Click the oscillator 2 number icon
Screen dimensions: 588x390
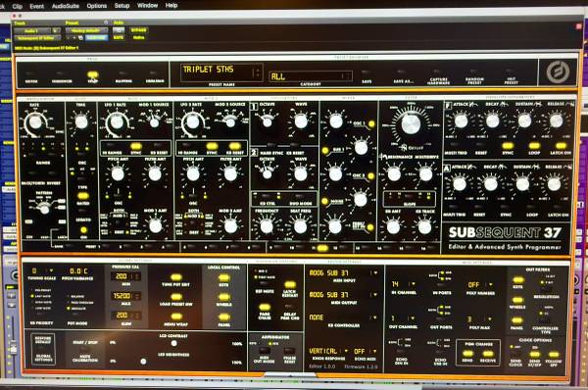pos(254,153)
